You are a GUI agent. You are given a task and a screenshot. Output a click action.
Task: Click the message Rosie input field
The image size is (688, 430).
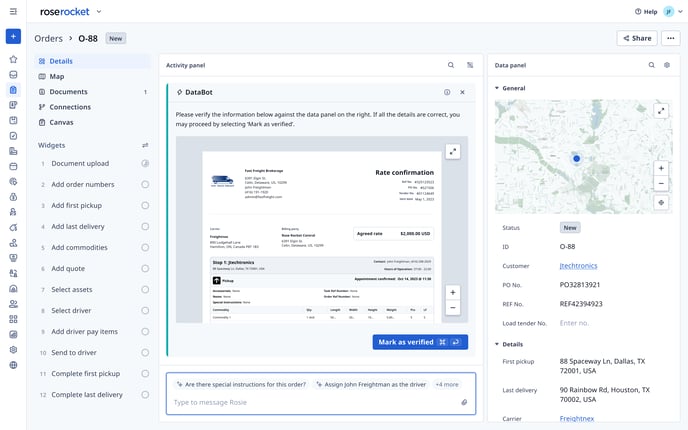[310, 402]
